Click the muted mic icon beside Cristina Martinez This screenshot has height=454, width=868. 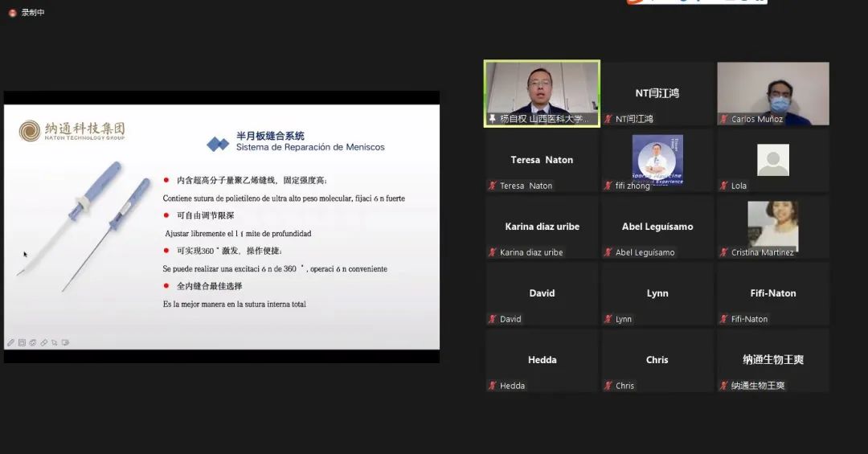(723, 252)
